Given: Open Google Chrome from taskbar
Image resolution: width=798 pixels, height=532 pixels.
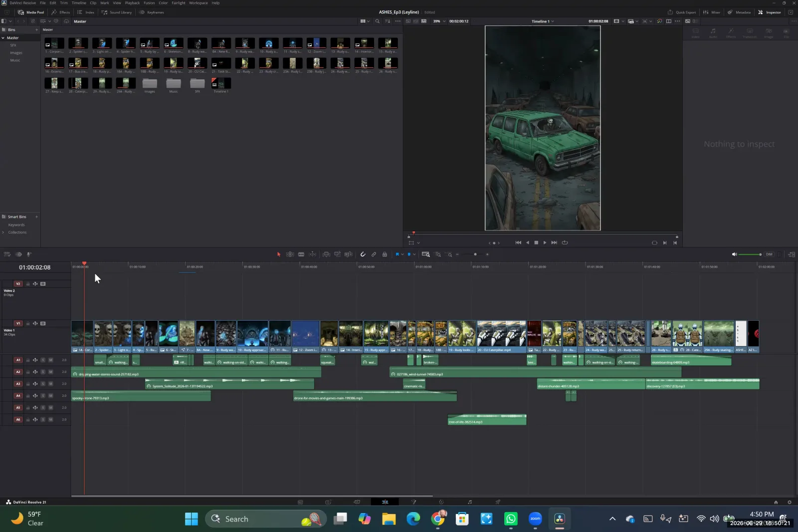Looking at the screenshot, I should click(438, 519).
